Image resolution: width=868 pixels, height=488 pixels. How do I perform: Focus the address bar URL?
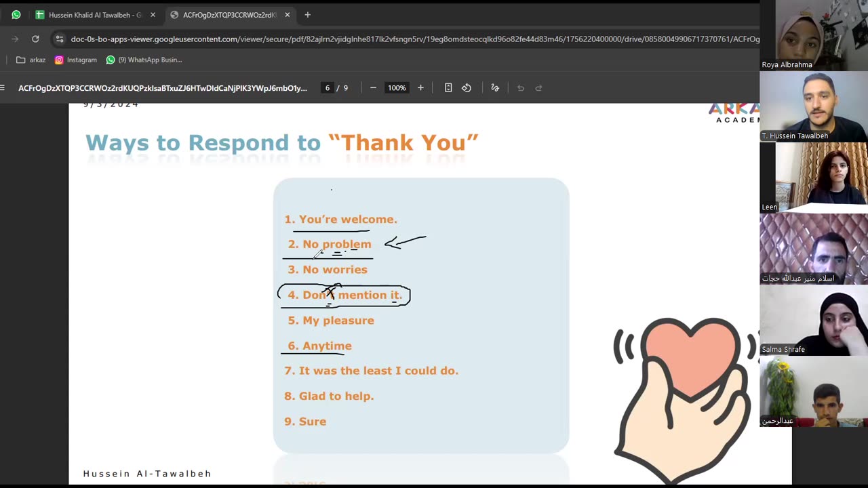(x=415, y=39)
